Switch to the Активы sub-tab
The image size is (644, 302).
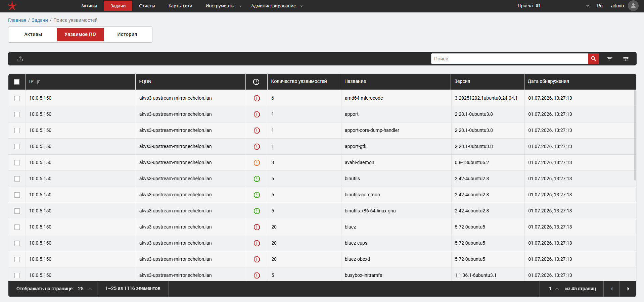(x=33, y=34)
